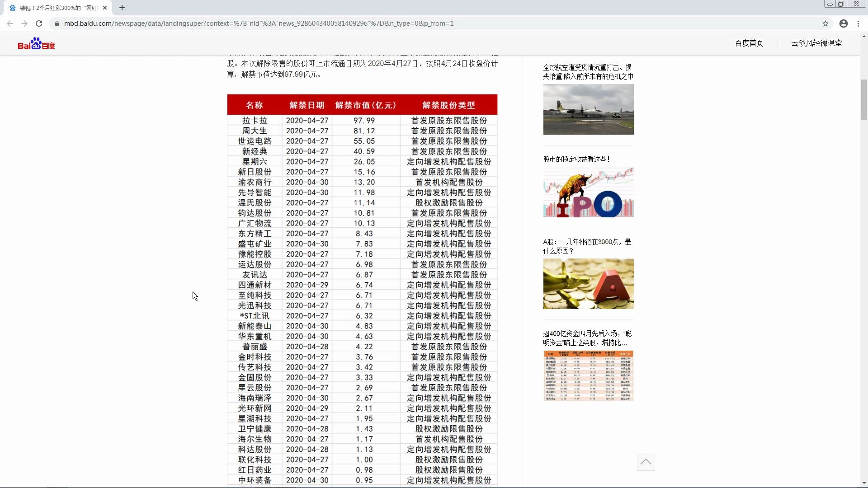
Task: Click the 运达股份 name cell
Action: click(x=255, y=264)
